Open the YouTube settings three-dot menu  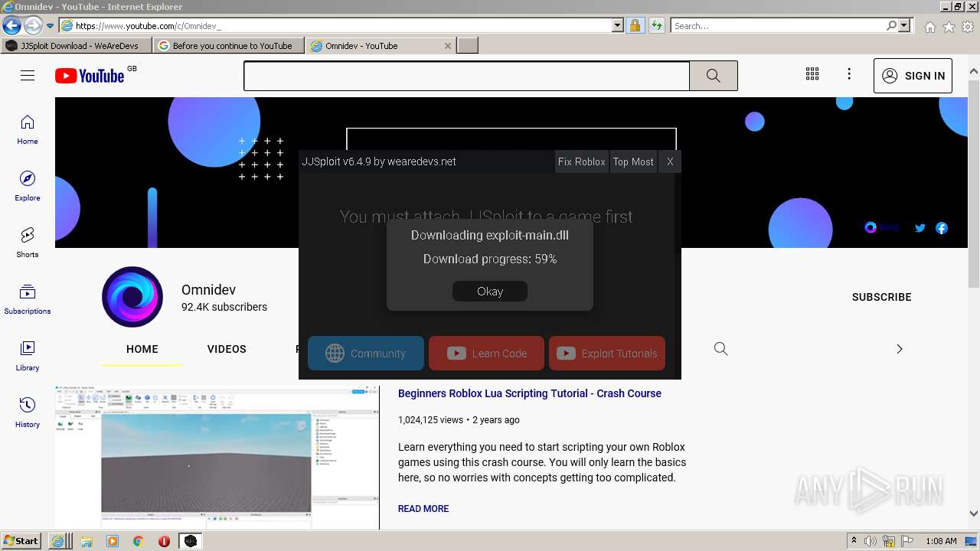[x=849, y=74]
